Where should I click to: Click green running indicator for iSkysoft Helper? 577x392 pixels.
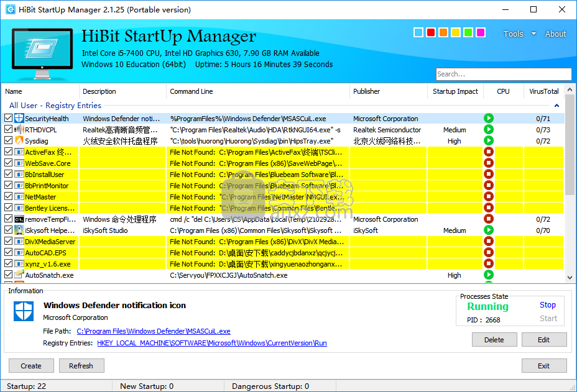(489, 230)
